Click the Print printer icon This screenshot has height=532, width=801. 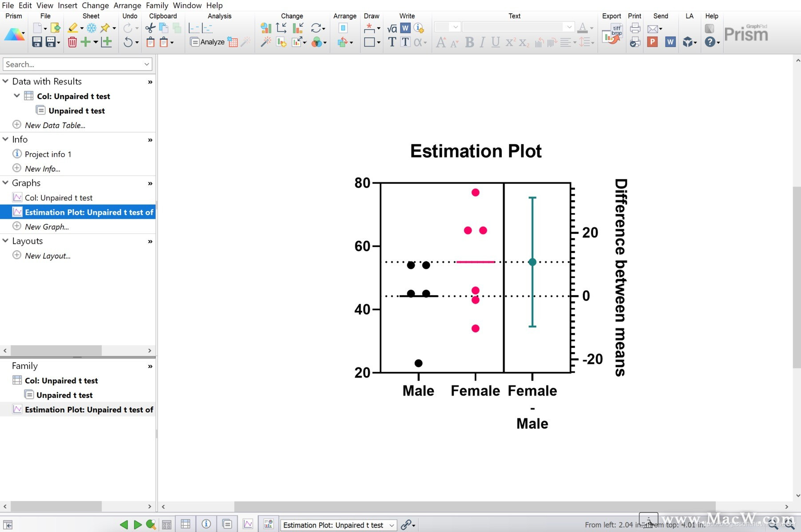(x=635, y=28)
